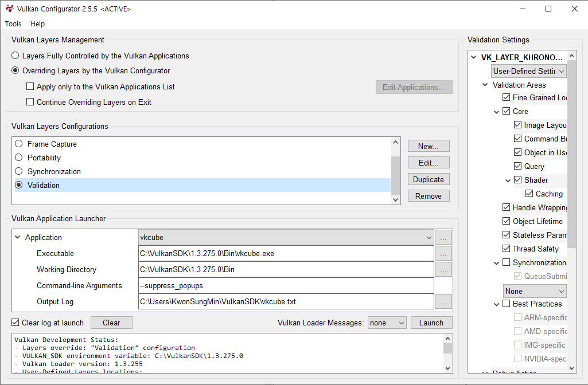Image resolution: width=588 pixels, height=385 pixels.
Task: Select the Frame Capture configuration
Action: pos(18,144)
